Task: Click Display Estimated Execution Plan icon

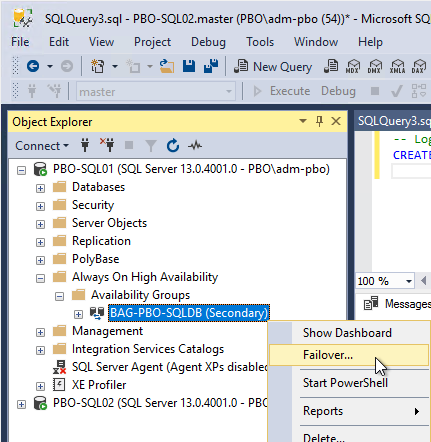Action: point(419,91)
